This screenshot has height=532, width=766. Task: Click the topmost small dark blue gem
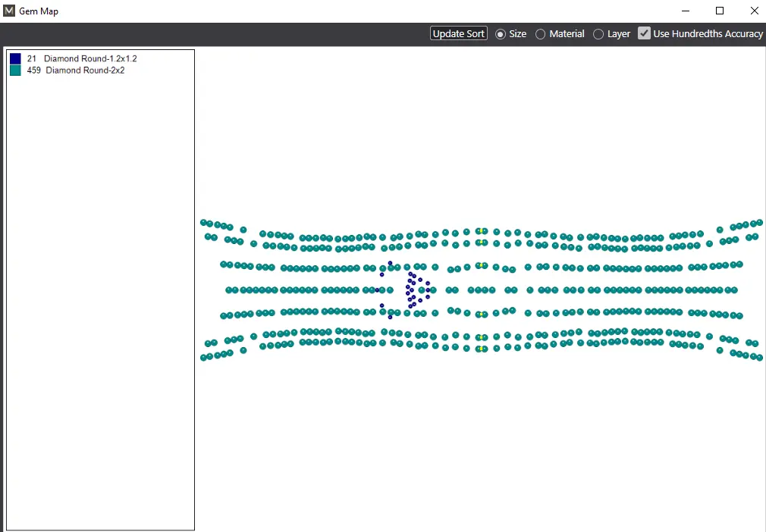(390, 263)
